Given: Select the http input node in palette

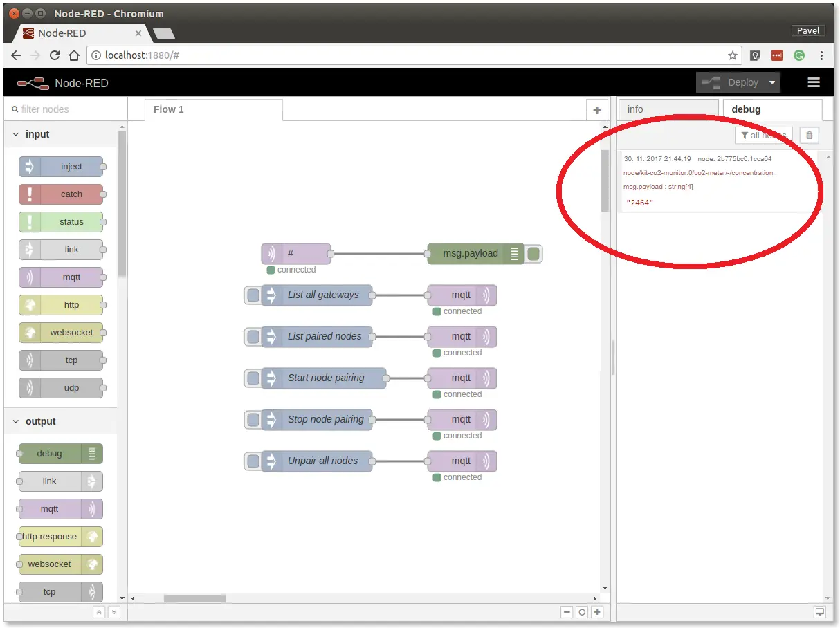Looking at the screenshot, I should click(61, 305).
